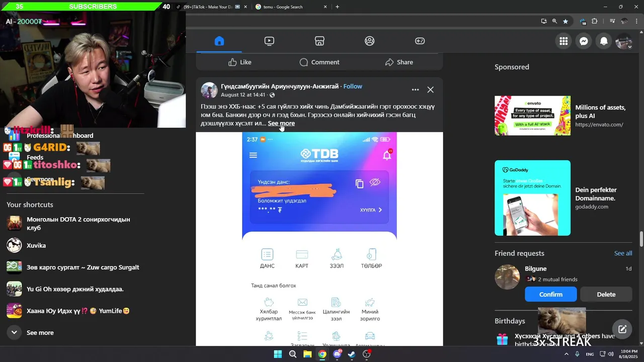Open the Facebook Gaming tab
This screenshot has width=644, height=362.
coord(420,41)
